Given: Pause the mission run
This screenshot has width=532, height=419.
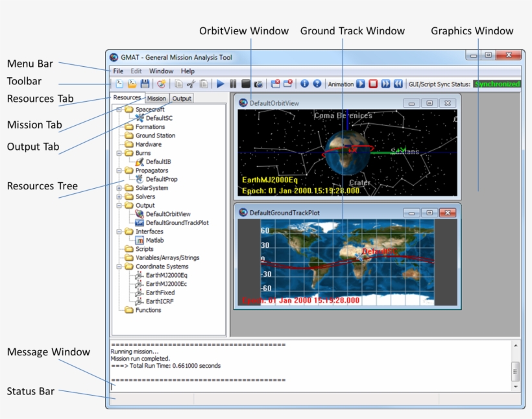Looking at the screenshot, I should (233, 84).
